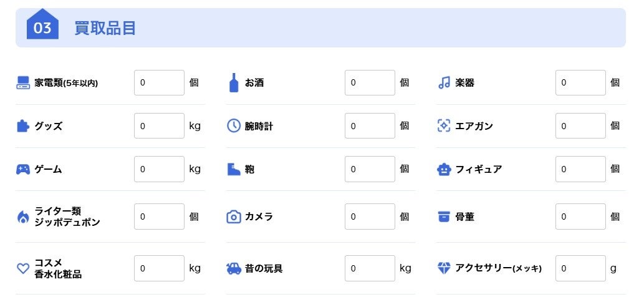Click the camera icon beside カメラ
The width and height of the screenshot is (644, 307).
coord(234,217)
